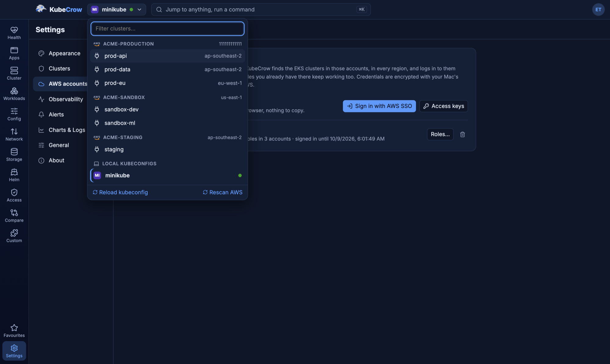Click the ACME-PRODUCTION account header
The width and height of the screenshot is (610, 364).
167,44
